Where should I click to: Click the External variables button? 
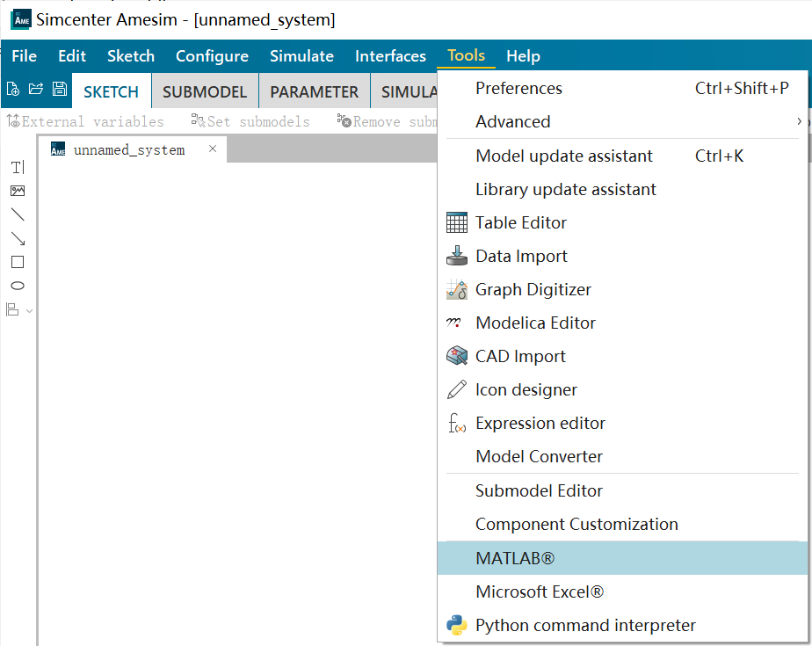tap(85, 122)
